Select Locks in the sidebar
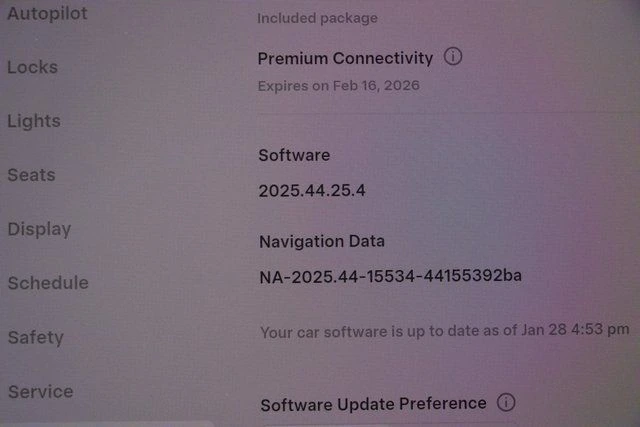 coord(32,67)
